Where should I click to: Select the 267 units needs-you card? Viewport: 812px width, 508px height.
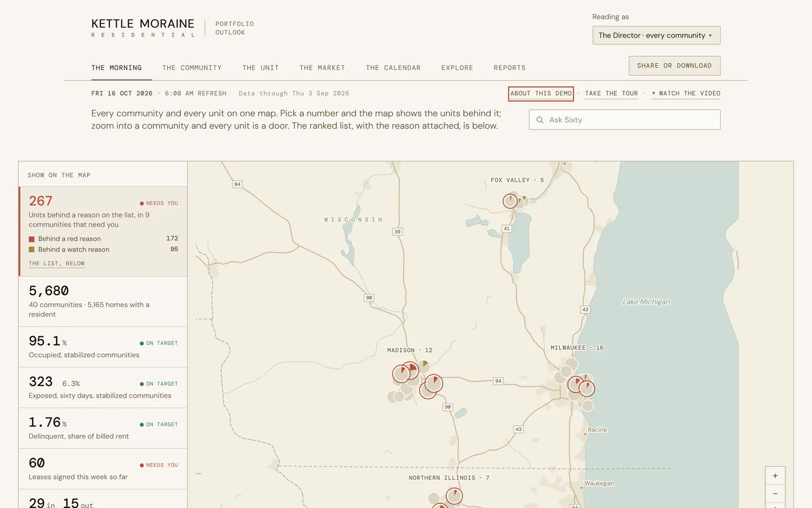point(103,231)
